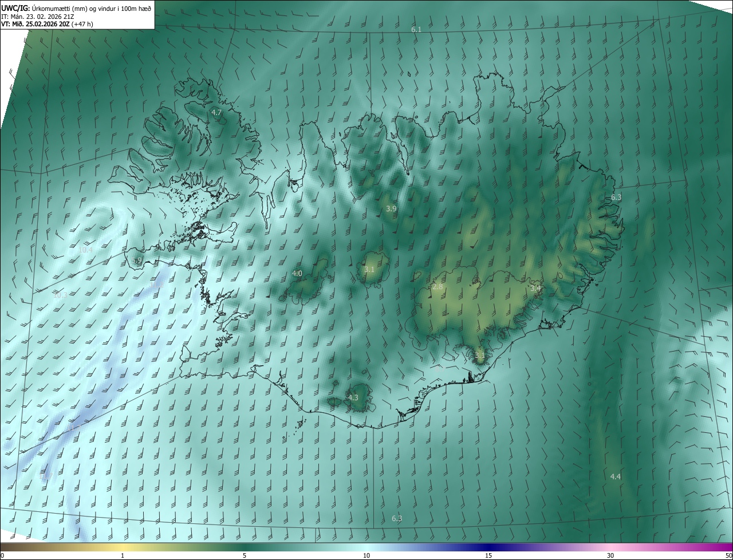Image resolution: width=733 pixels, height=560 pixels.
Task: Click the 6.3 value just above the color scale
Action: click(397, 519)
